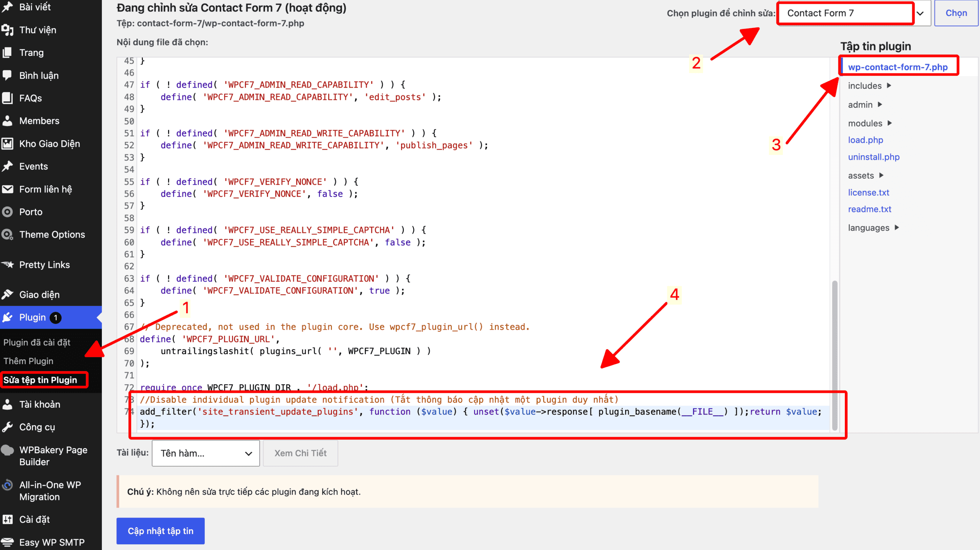This screenshot has height=550, width=980.
Task: Click the Plugin update count badge
Action: 56,317
